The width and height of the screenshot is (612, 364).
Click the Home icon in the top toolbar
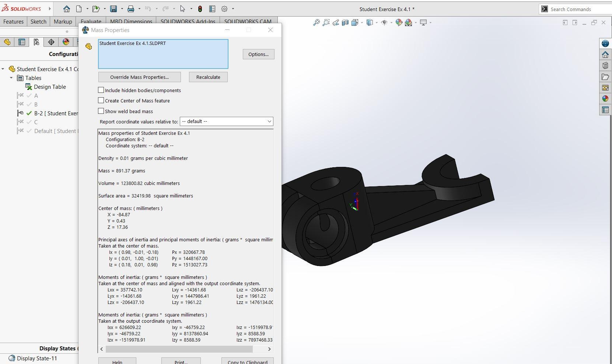tap(66, 9)
